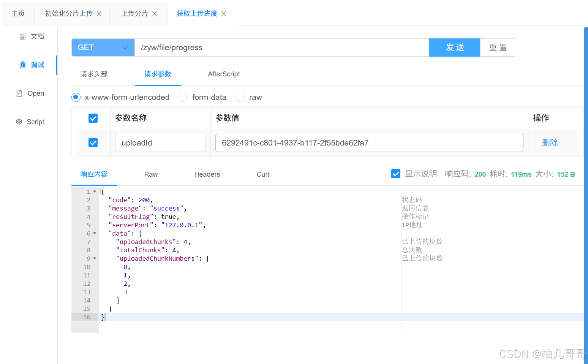
Task: Click the response code value 200
Action: tap(480, 174)
